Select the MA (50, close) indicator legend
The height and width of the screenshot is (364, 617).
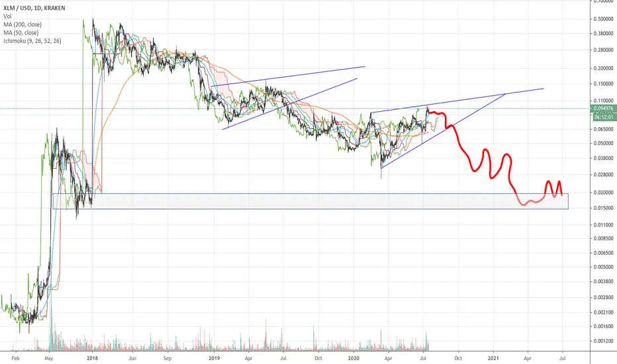(x=21, y=32)
